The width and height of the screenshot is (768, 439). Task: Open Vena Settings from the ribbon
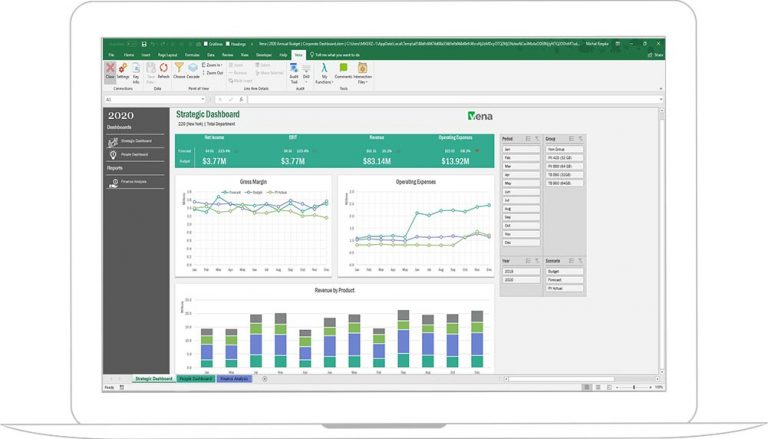[122, 68]
